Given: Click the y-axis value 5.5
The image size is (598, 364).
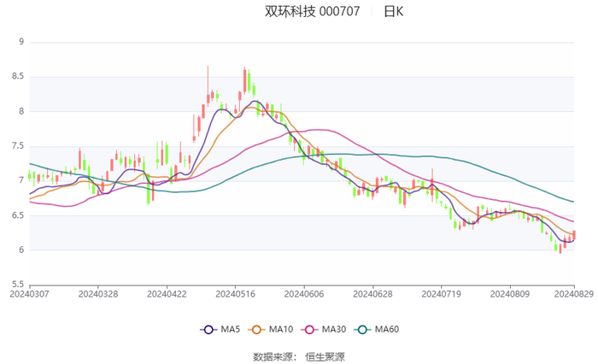Looking at the screenshot, I should (18, 285).
